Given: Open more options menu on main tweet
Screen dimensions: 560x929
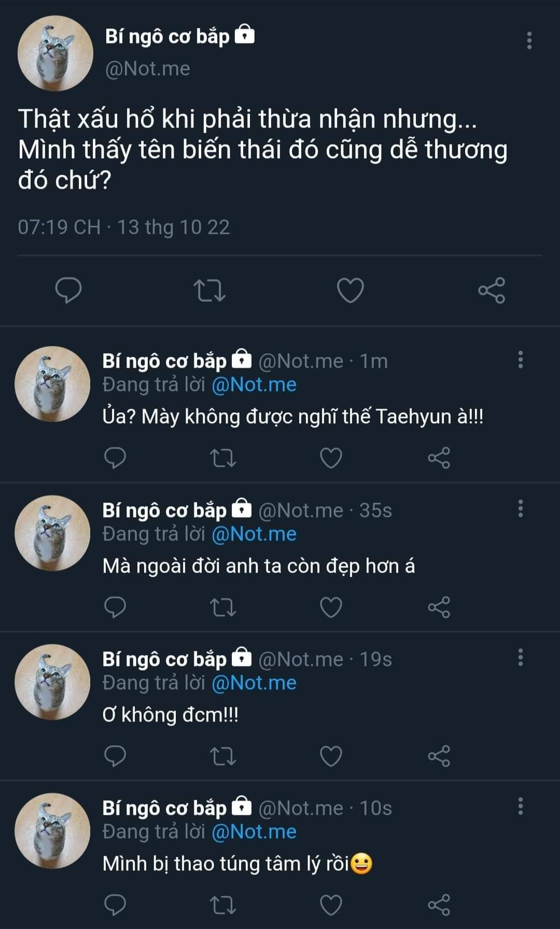Looking at the screenshot, I should point(529,40).
